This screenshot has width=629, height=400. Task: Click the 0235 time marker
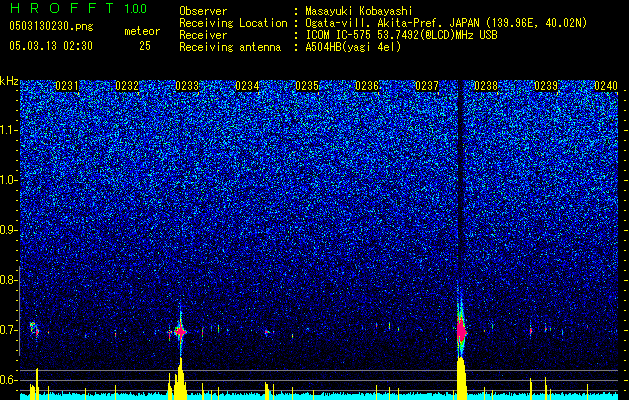click(307, 86)
